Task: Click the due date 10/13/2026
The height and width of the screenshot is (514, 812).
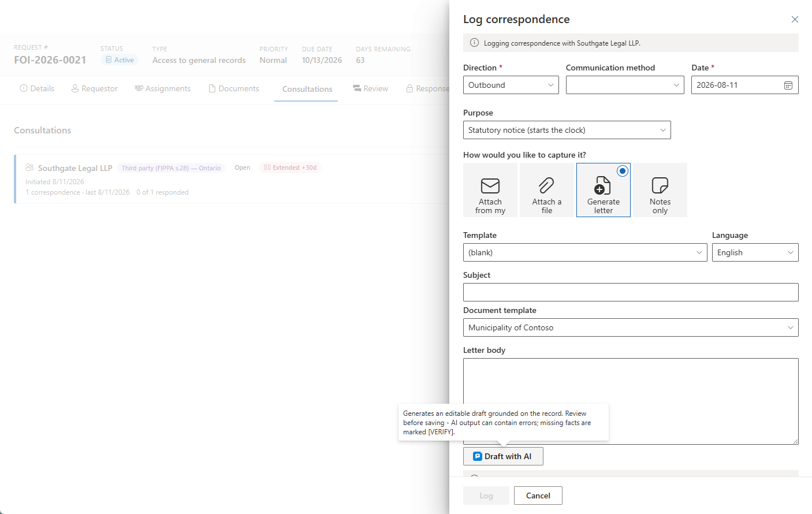Action: (x=322, y=60)
